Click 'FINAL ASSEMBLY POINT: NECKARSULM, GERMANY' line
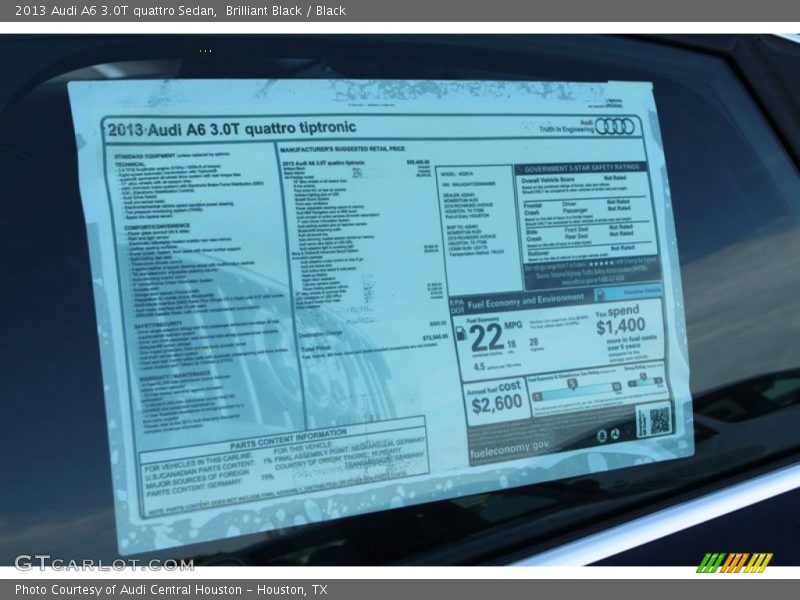 [349, 451]
